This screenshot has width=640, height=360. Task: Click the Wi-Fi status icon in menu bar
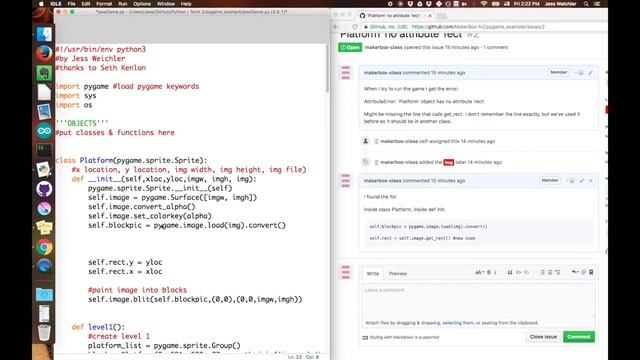tap(484, 4)
